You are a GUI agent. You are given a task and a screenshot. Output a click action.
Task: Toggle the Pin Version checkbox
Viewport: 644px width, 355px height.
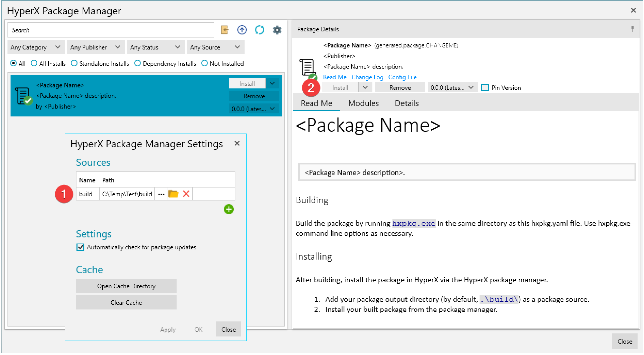(485, 88)
